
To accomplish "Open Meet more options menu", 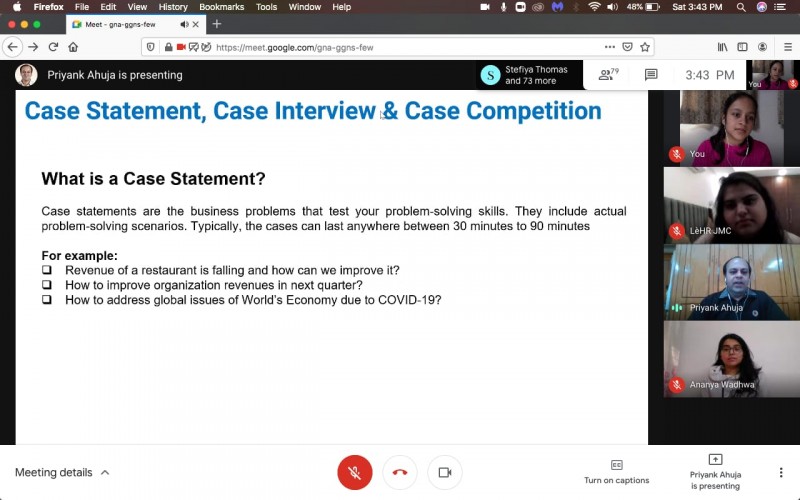I will (781, 472).
